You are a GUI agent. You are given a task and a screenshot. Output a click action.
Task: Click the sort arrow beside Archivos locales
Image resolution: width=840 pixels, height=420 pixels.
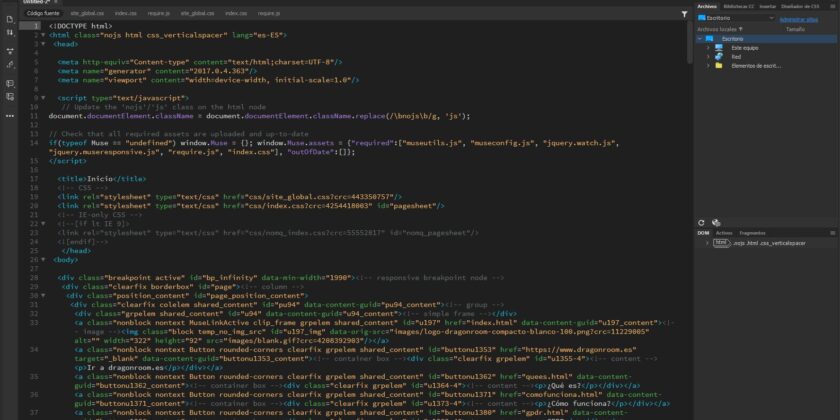[x=741, y=29]
